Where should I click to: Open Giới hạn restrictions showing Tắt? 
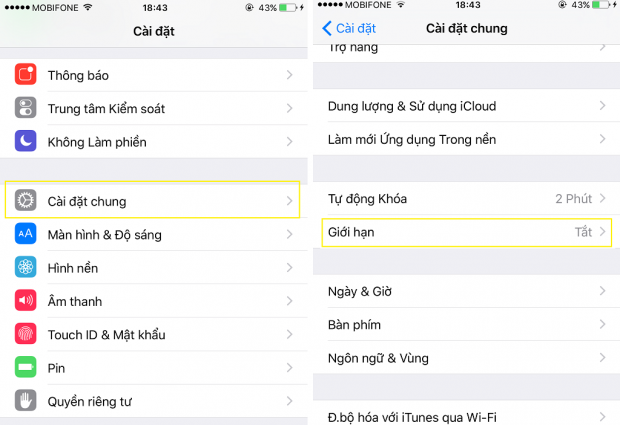click(x=467, y=232)
